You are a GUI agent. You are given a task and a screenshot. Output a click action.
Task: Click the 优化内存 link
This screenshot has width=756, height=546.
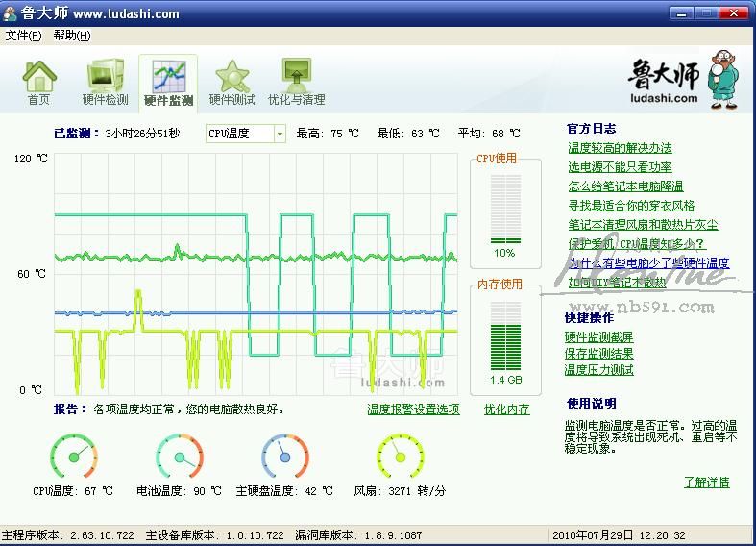click(506, 409)
